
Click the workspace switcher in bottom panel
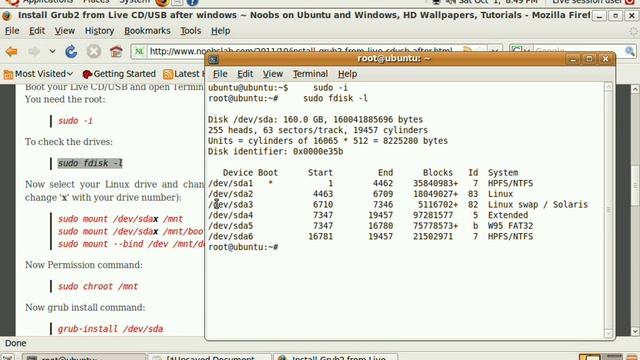(600, 357)
